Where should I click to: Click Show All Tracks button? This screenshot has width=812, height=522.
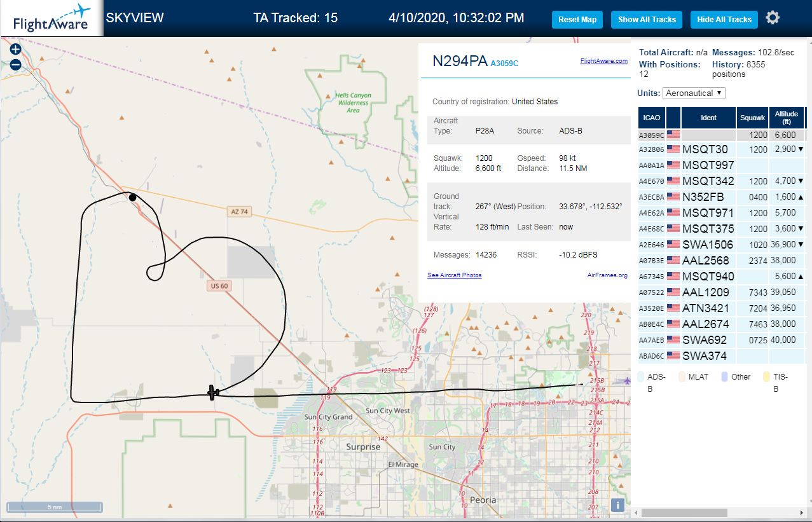point(647,20)
